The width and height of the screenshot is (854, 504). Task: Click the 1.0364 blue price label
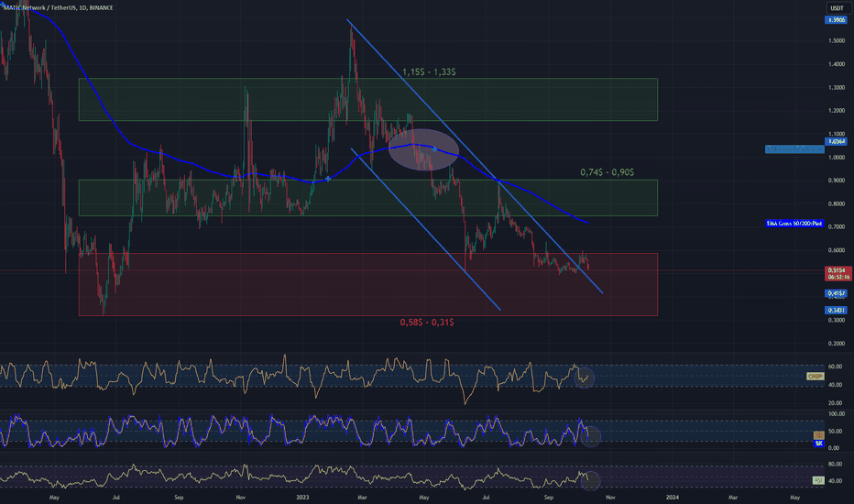pos(836,142)
